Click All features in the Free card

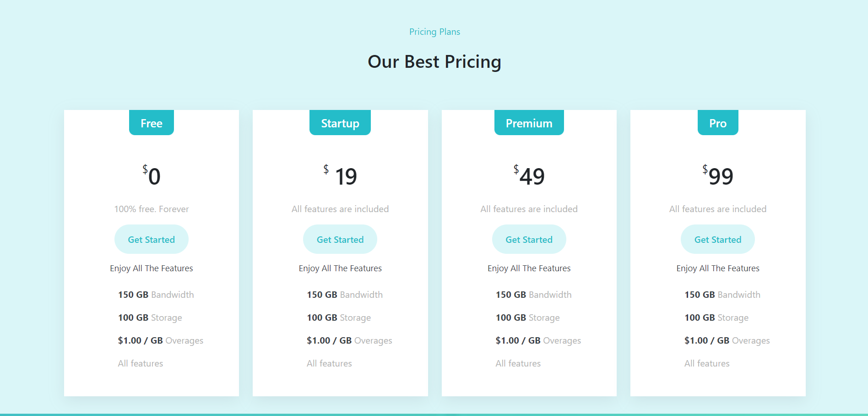click(x=141, y=363)
